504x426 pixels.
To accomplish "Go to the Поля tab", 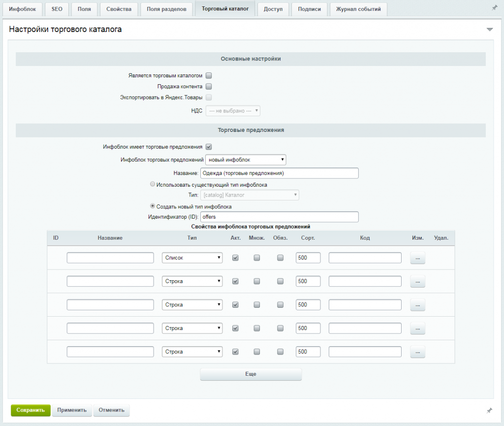I will (84, 9).
